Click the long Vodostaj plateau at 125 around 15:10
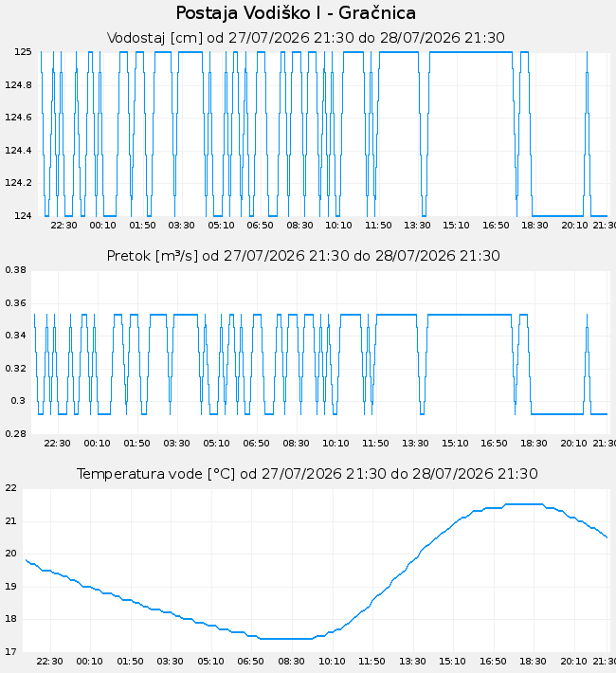Viewport: 616px width, 673px height. (x=471, y=52)
